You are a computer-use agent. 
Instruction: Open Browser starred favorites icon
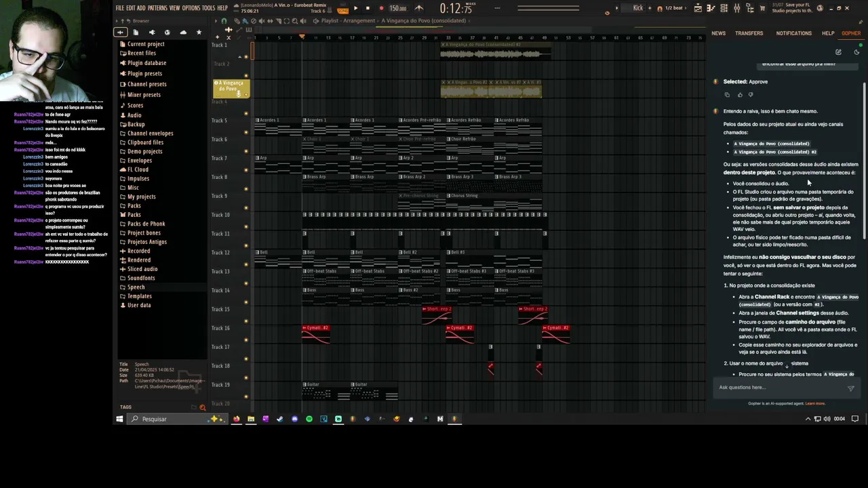click(x=199, y=33)
